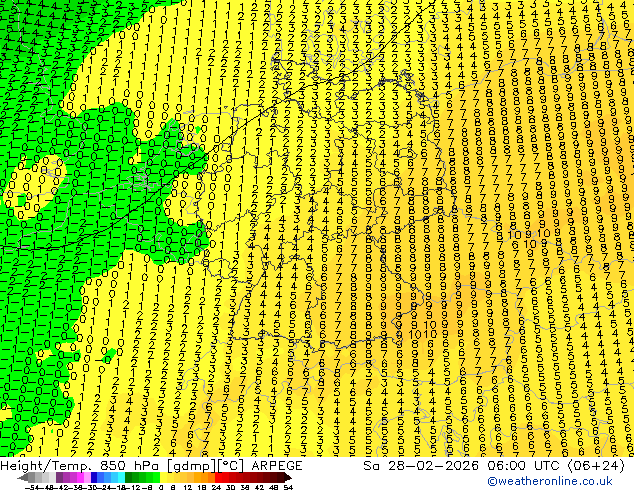This screenshot has width=634, height=490.
Task: Select the darkest blue swatch in legend
Action: pyautogui.click(x=94, y=477)
